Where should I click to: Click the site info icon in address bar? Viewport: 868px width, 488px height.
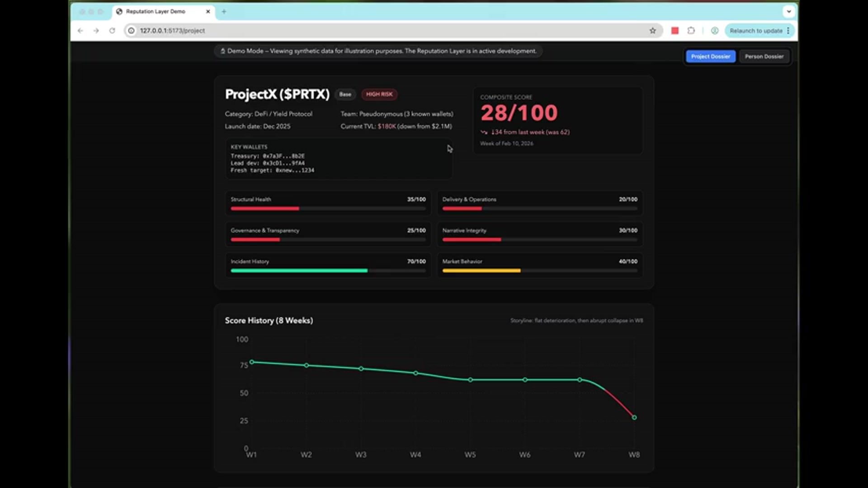[x=131, y=31]
